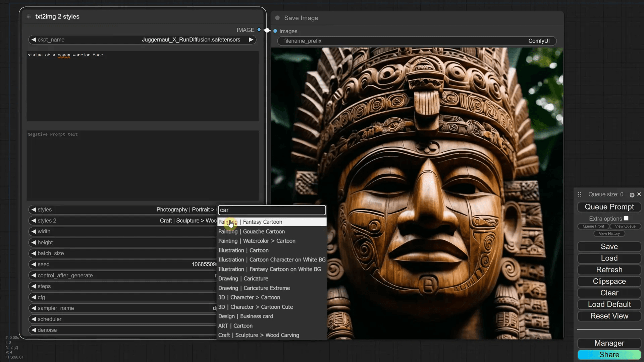Click the images input connector dot
Screen dimensions: 644x362
(x=275, y=31)
